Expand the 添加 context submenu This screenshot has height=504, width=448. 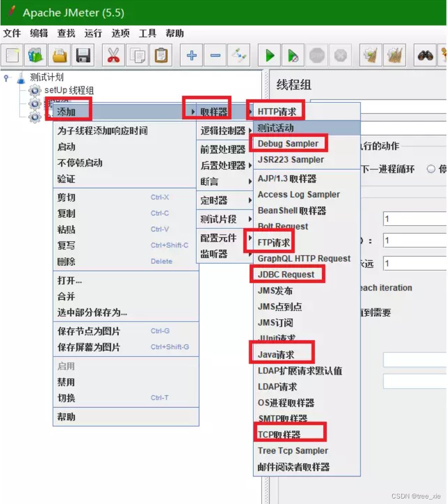(x=125, y=112)
